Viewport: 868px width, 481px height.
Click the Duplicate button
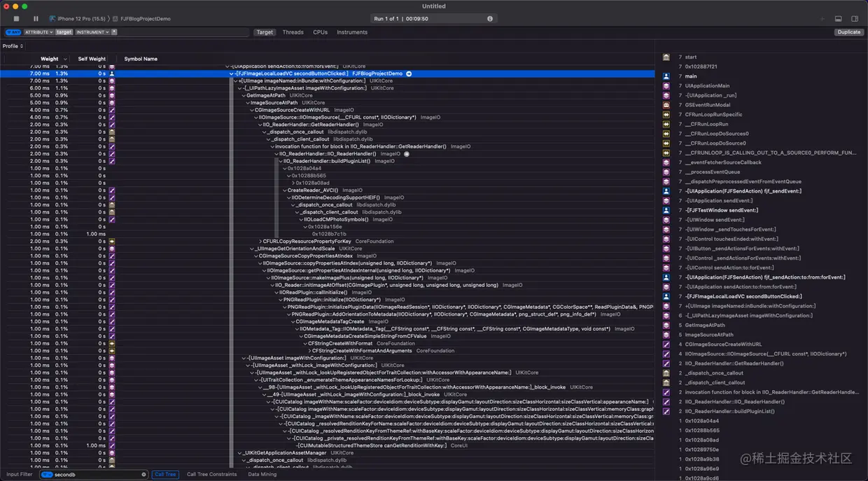[x=848, y=32]
